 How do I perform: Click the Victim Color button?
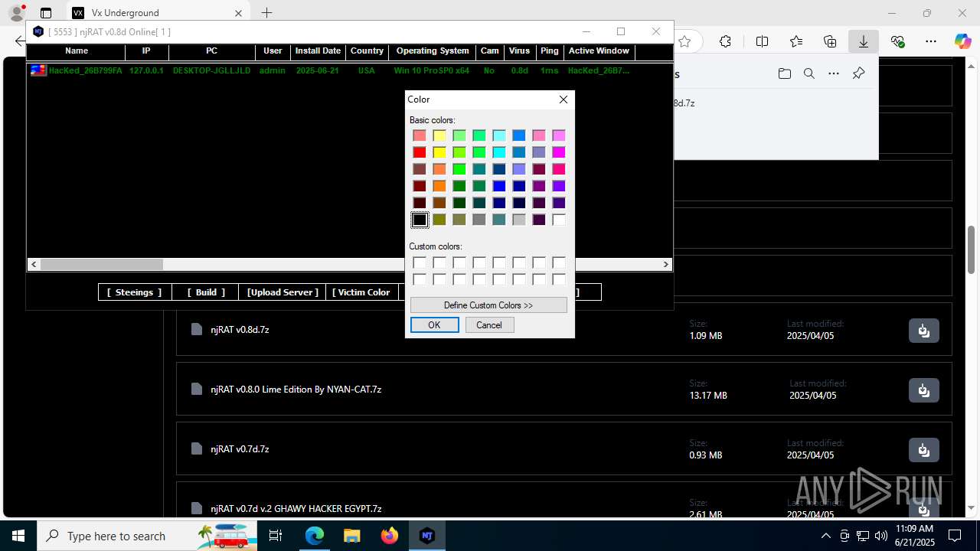click(361, 292)
